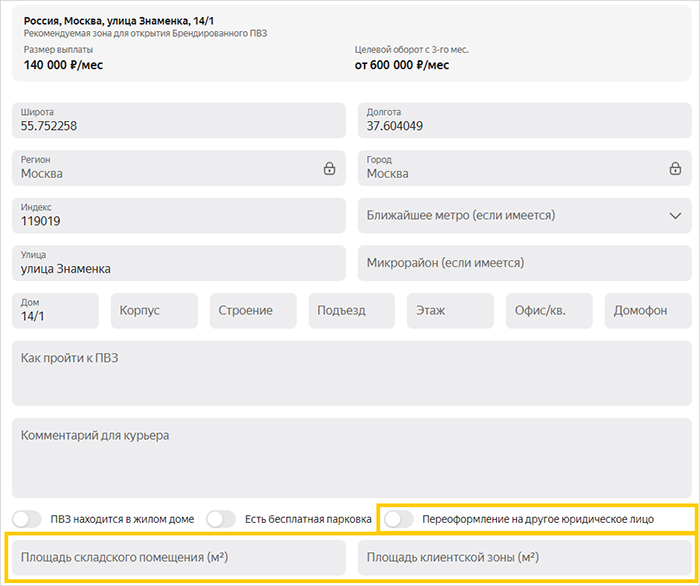This screenshot has width=700, height=586.
Task: Click the lock icon in Город field
Action: 675,168
